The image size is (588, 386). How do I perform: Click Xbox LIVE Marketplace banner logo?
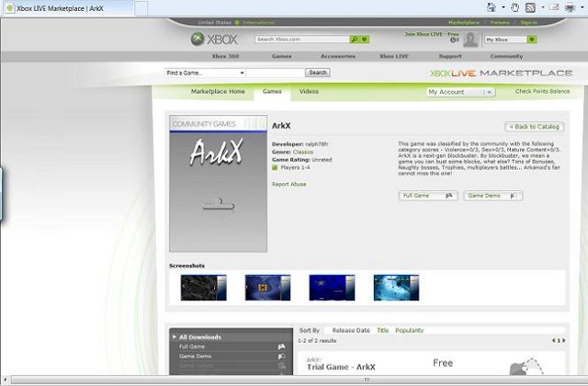[501, 73]
